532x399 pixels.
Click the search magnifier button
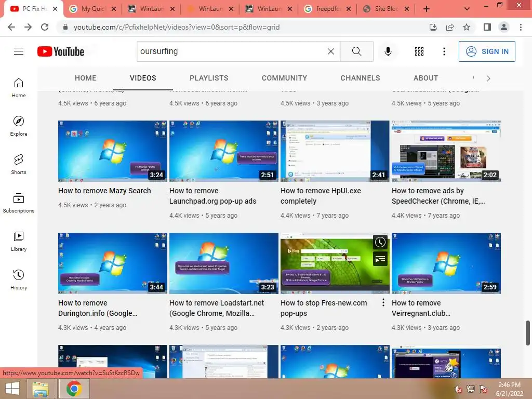356,51
